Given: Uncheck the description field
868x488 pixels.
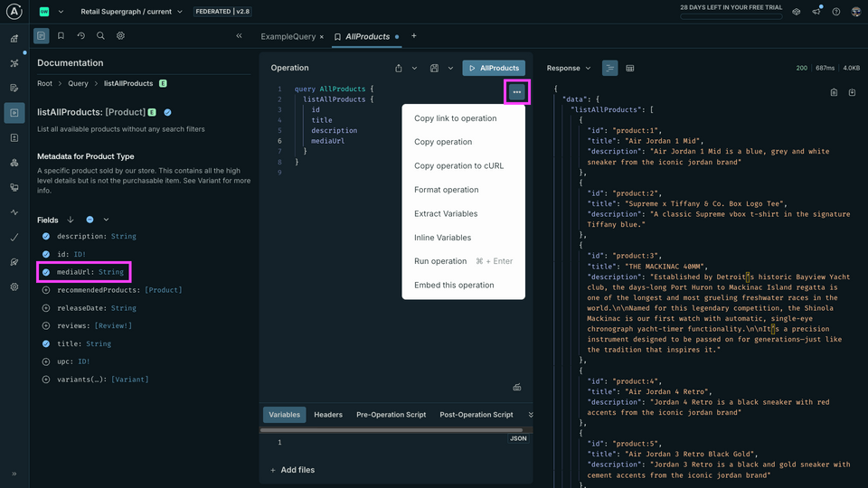Looking at the screenshot, I should click(46, 236).
